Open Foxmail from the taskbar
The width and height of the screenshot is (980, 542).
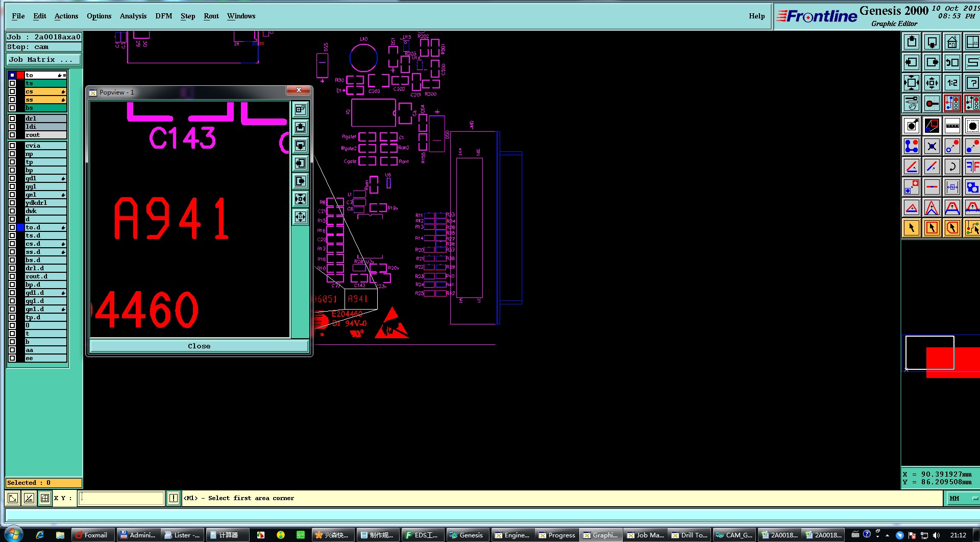pos(92,535)
